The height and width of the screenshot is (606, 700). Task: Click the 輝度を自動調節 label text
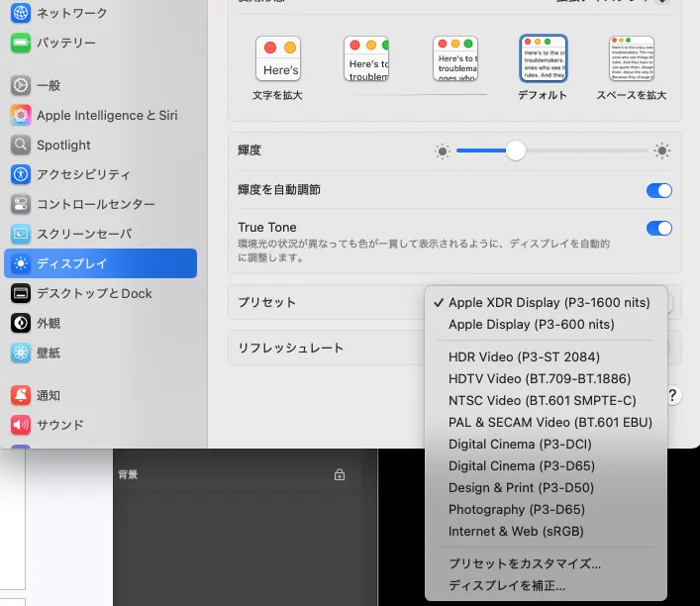click(279, 190)
